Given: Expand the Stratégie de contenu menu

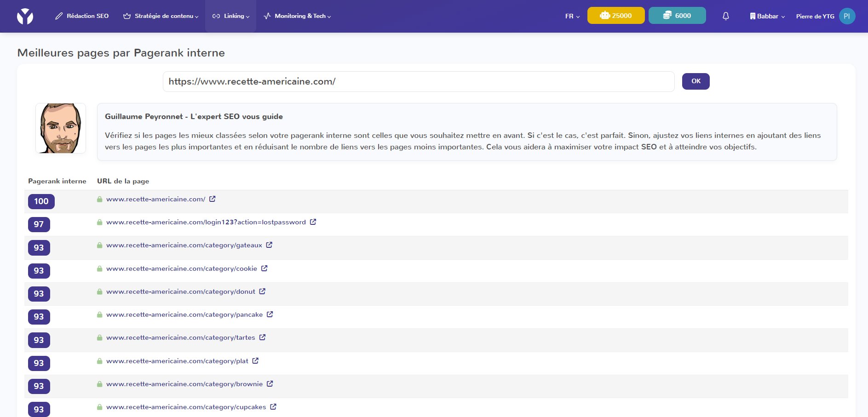Looking at the screenshot, I should coord(161,16).
